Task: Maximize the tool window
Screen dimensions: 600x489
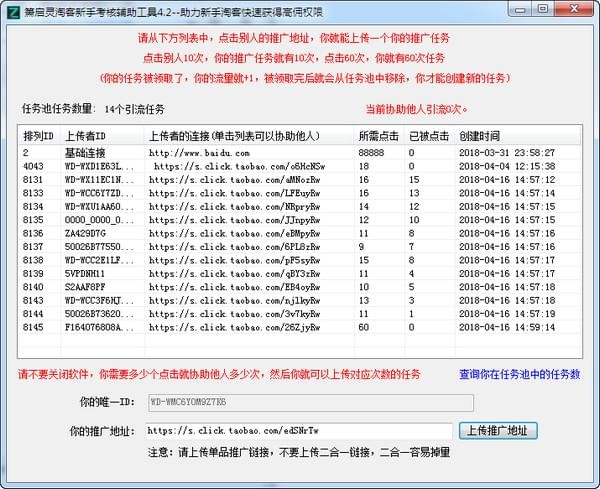Action: tap(542, 9)
